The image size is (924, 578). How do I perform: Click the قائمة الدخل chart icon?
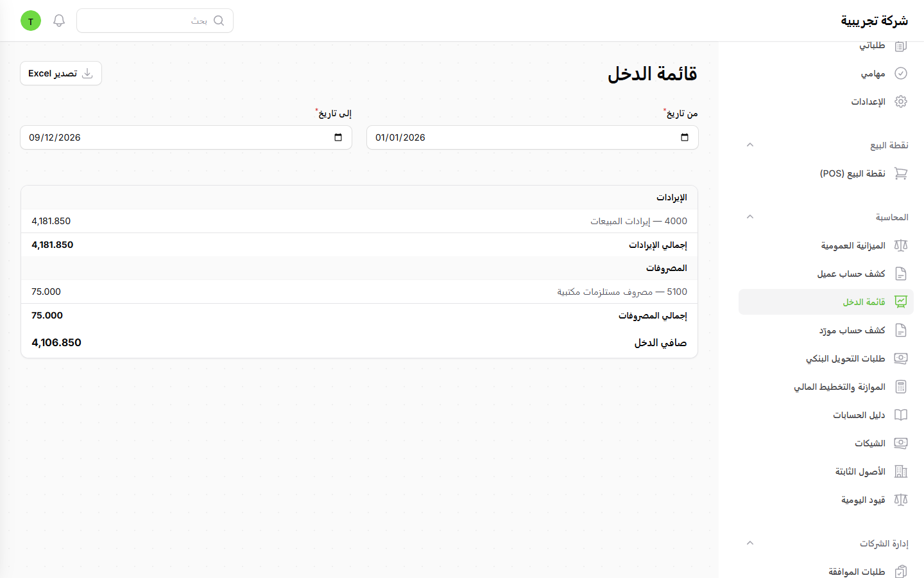(x=901, y=302)
